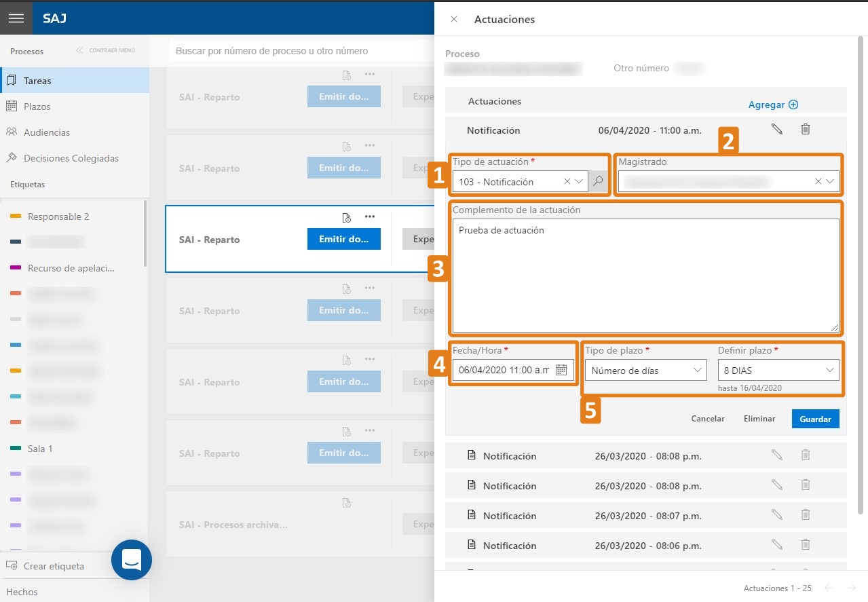Select the Responsable 2 label

tap(58, 217)
